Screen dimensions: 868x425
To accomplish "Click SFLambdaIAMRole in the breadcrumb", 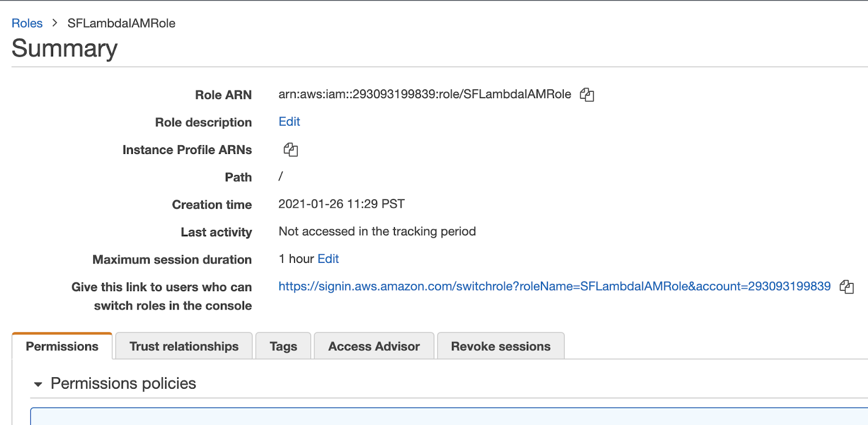I will (x=122, y=23).
